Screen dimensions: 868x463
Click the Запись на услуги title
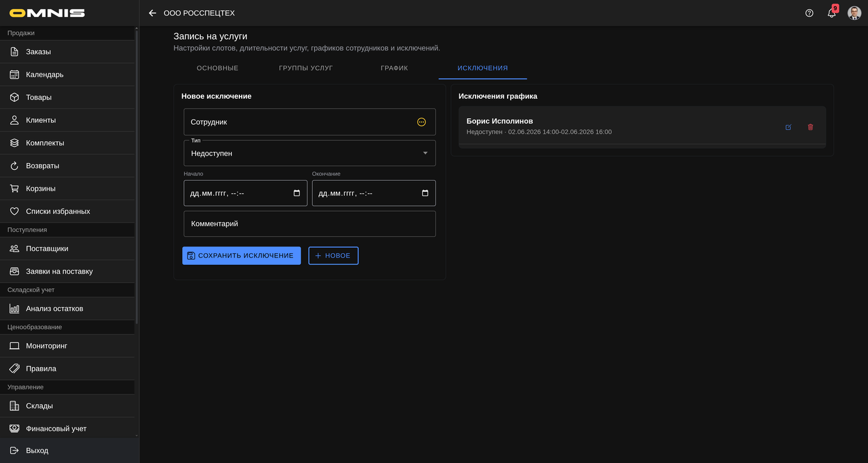[210, 37]
